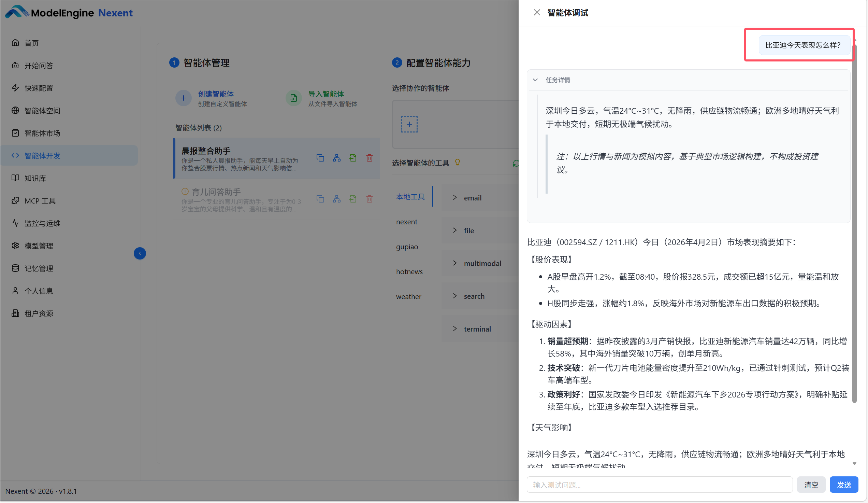Expand the terminal tool group
Image resolution: width=868 pixels, height=503 pixels.
pos(455,329)
